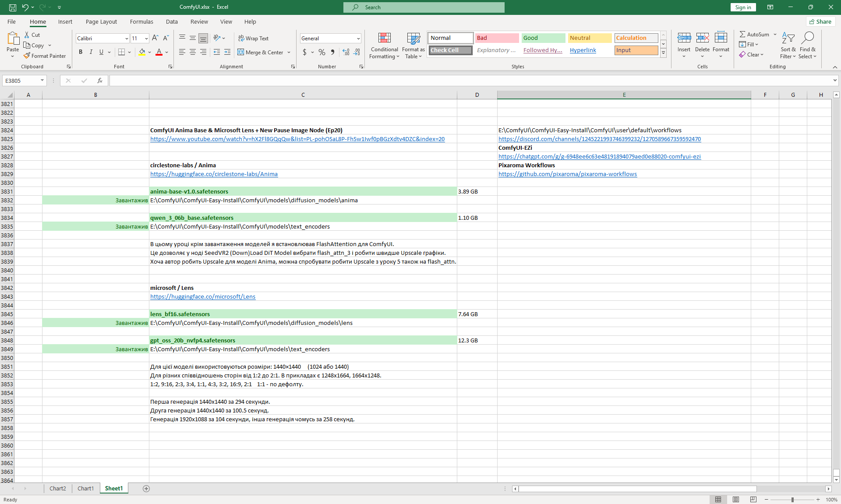The height and width of the screenshot is (504, 841).
Task: Open the huggingface microsoft/Lens link
Action: click(x=203, y=296)
